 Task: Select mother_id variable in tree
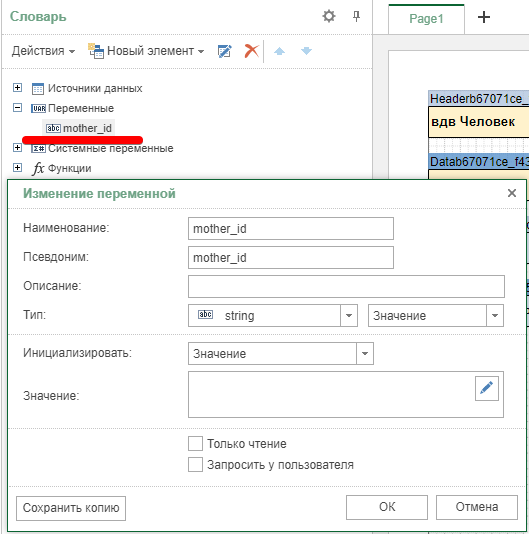[x=79, y=128]
